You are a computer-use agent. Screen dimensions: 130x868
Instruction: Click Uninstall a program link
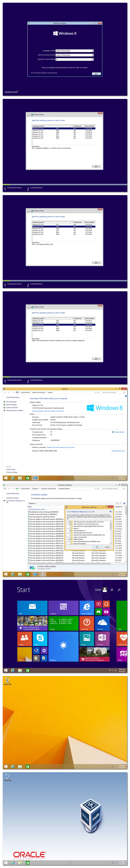pos(12,498)
